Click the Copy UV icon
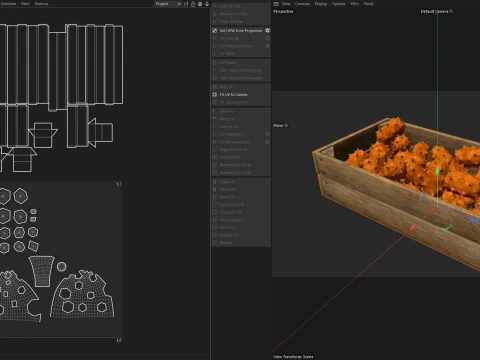Screen dimensions: 480x360 (215, 182)
